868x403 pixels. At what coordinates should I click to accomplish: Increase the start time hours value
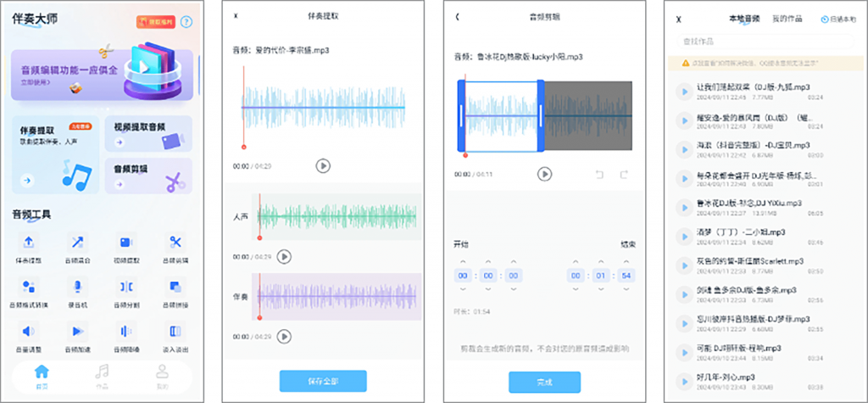click(x=463, y=261)
